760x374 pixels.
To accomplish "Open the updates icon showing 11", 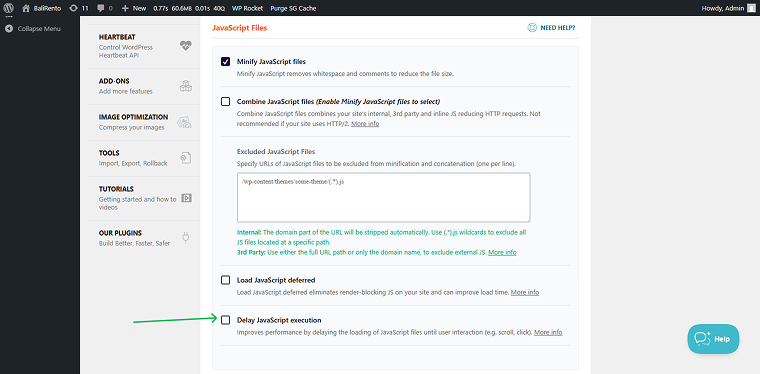I will 79,8.
